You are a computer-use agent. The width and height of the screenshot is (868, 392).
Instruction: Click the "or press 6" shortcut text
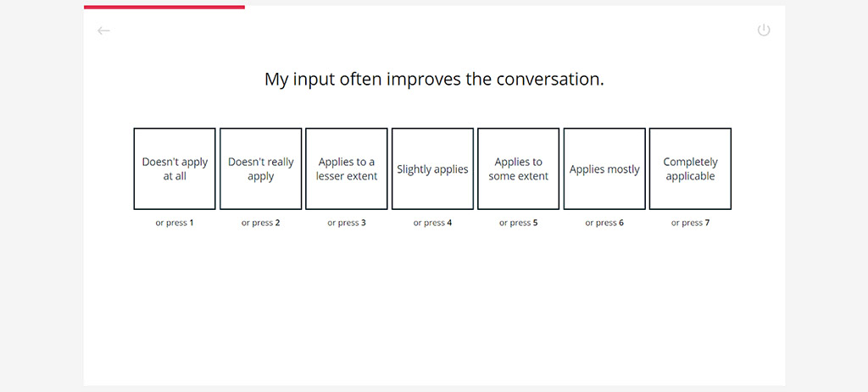click(x=604, y=223)
